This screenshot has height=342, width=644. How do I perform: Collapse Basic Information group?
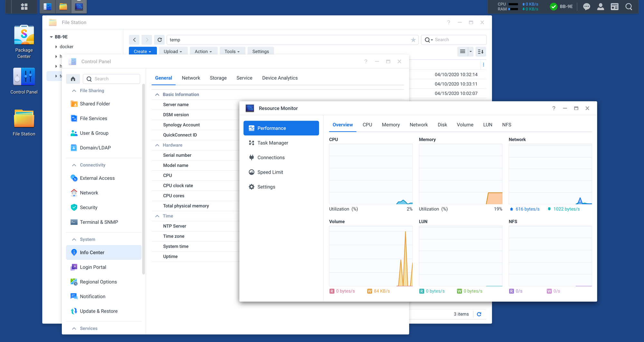(x=157, y=95)
